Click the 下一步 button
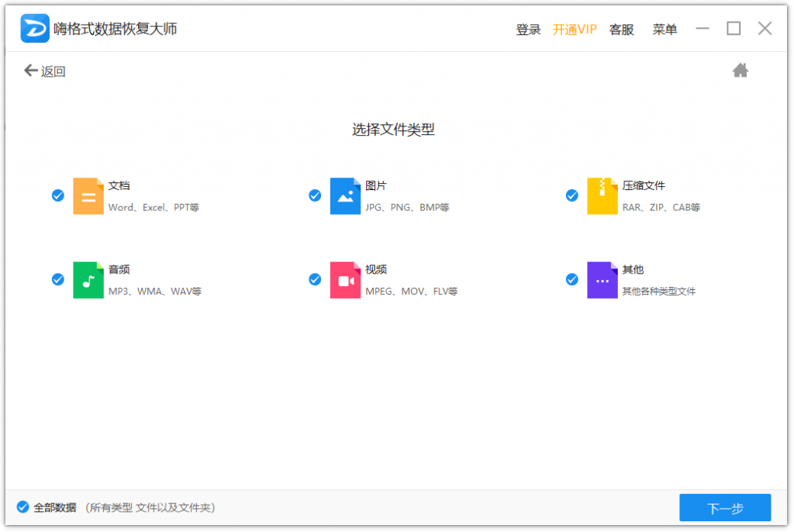 [725, 508]
